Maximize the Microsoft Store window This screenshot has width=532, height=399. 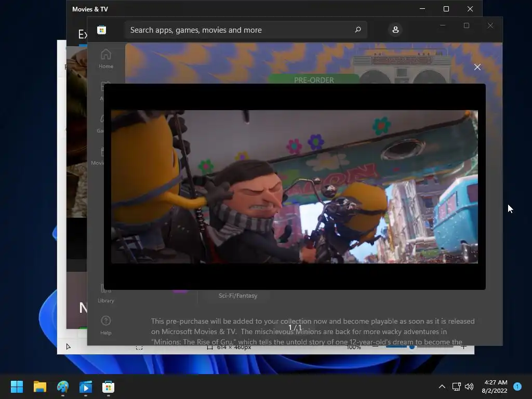tap(467, 25)
